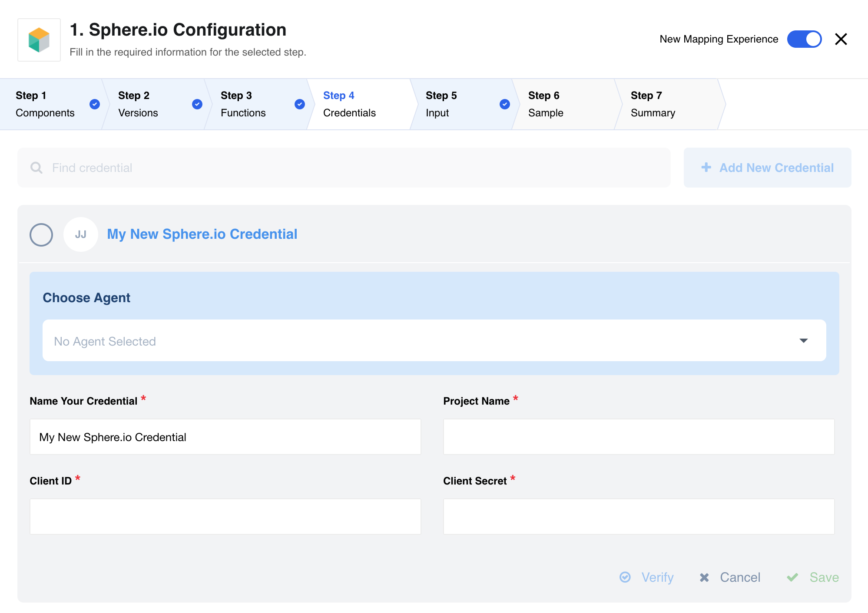Click the Cancel button label

(740, 577)
